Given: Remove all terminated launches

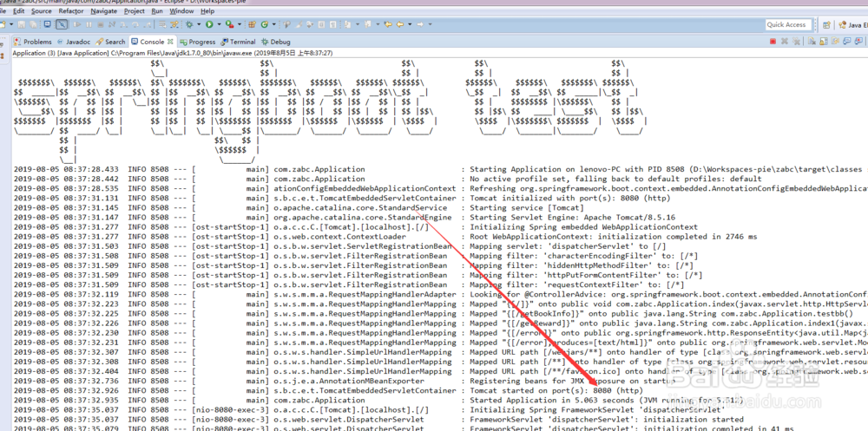Looking at the screenshot, I should click(x=796, y=42).
